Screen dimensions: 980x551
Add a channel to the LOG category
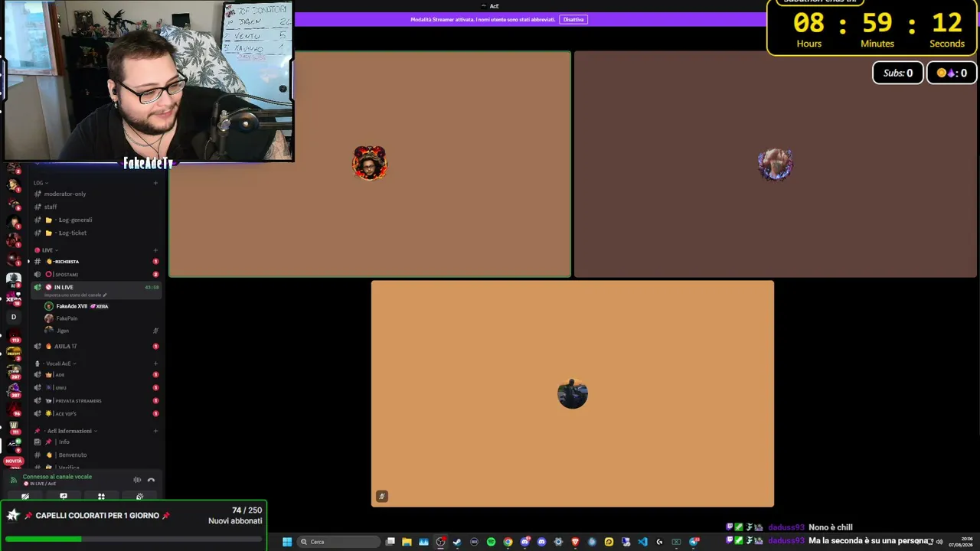(x=155, y=183)
